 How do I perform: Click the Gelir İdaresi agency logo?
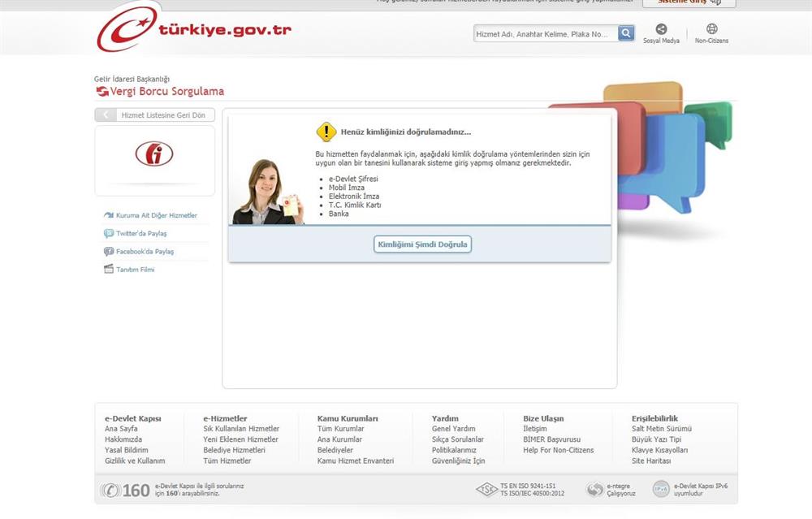(x=154, y=154)
